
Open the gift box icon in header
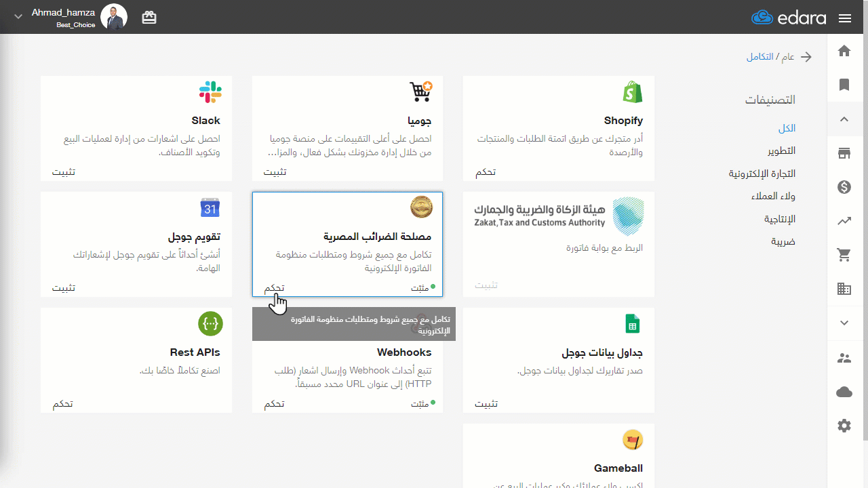click(x=149, y=18)
